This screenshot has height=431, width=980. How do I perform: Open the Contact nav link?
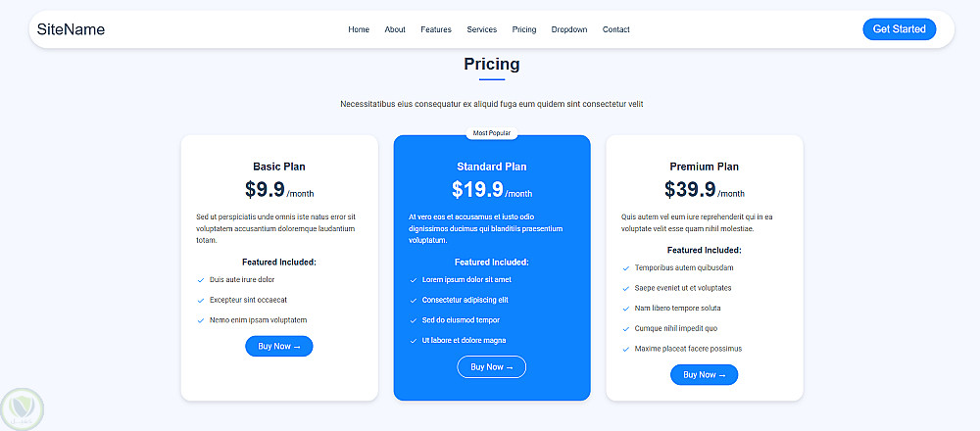click(x=616, y=29)
